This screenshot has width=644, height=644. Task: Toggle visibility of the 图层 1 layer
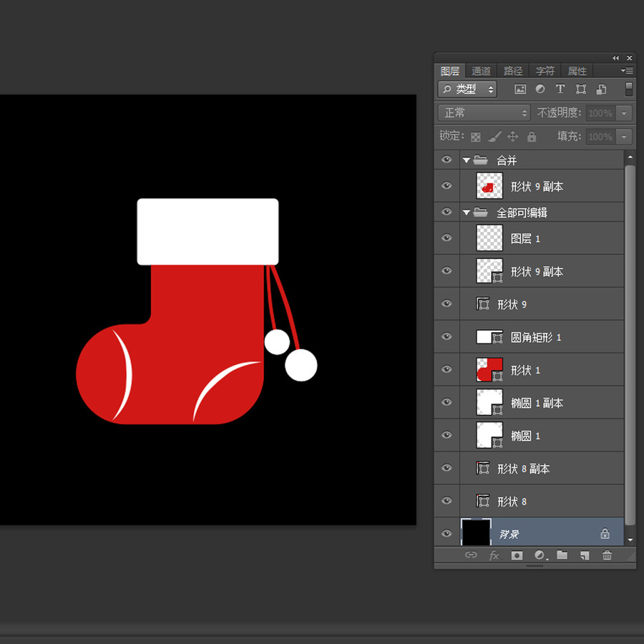447,238
